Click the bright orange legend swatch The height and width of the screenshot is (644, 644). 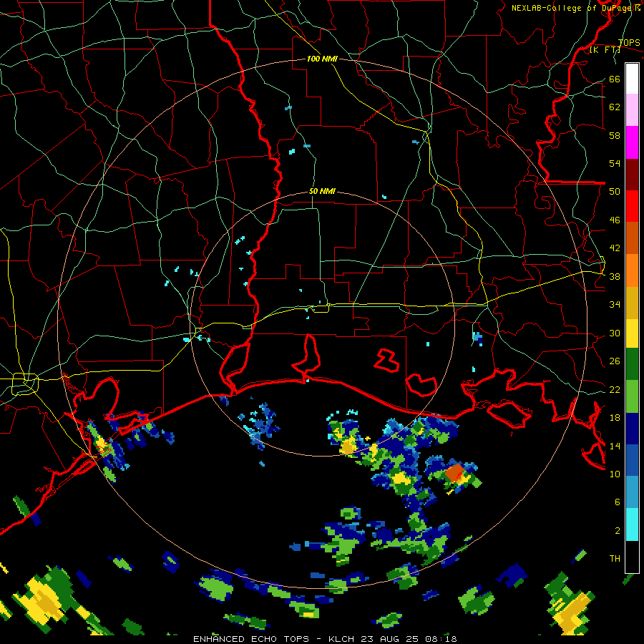pos(632,270)
